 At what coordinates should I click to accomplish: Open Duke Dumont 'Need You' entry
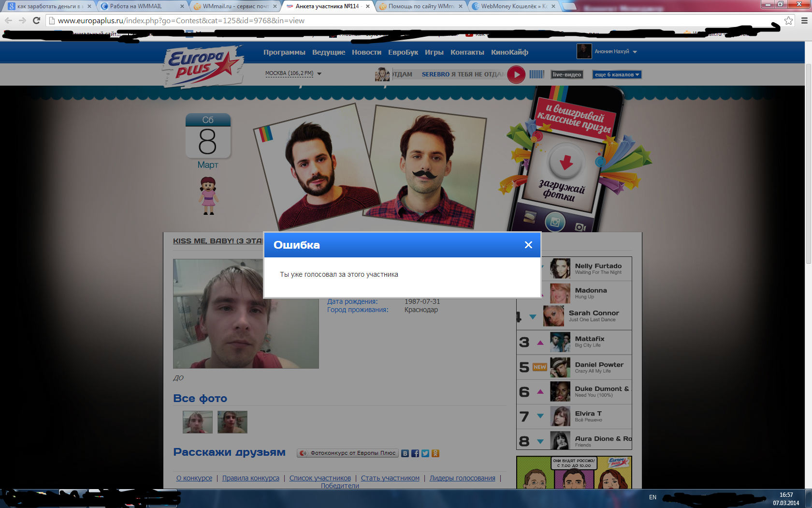(x=574, y=392)
